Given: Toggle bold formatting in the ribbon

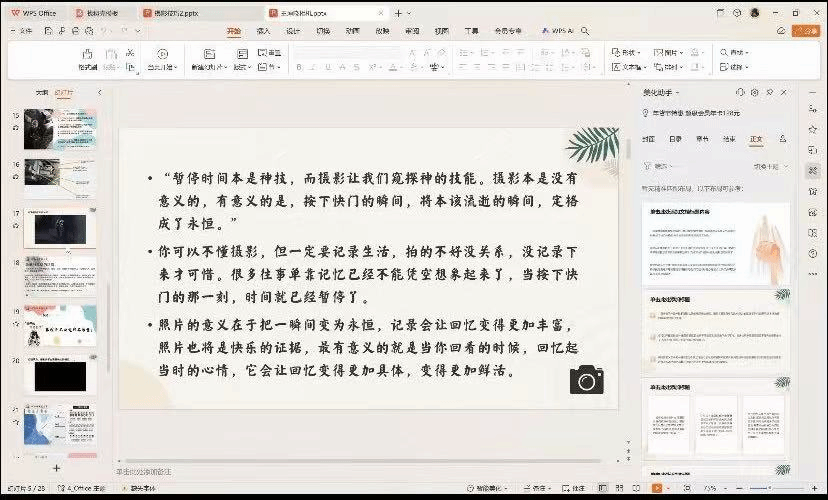Looking at the screenshot, I should click(299, 67).
